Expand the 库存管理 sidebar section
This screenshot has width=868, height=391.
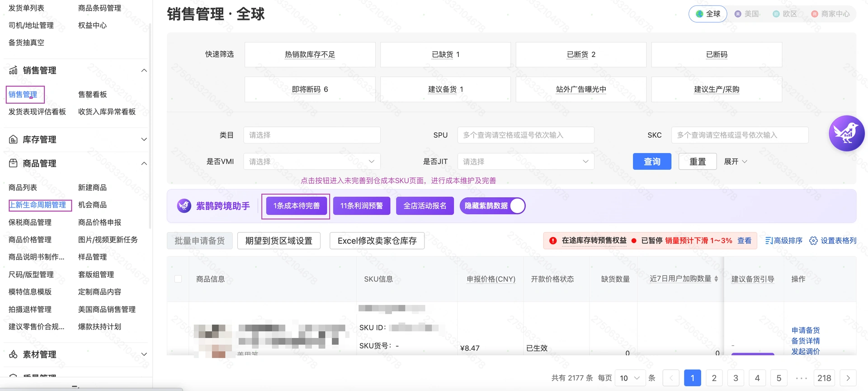[144, 139]
